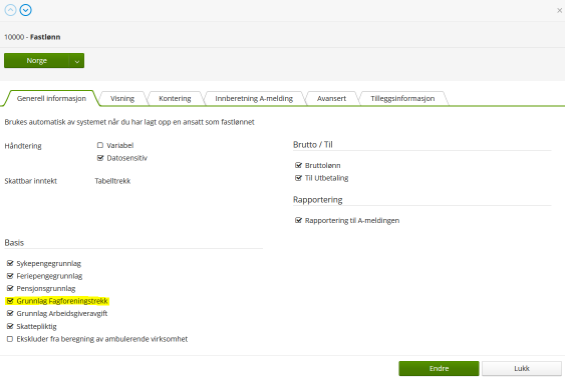565x382 pixels.
Task: Open the Norge dropdown arrow
Action: click(x=77, y=61)
